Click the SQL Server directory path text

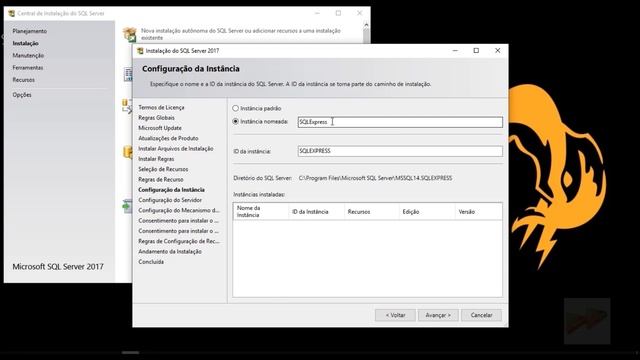pyautogui.click(x=375, y=178)
